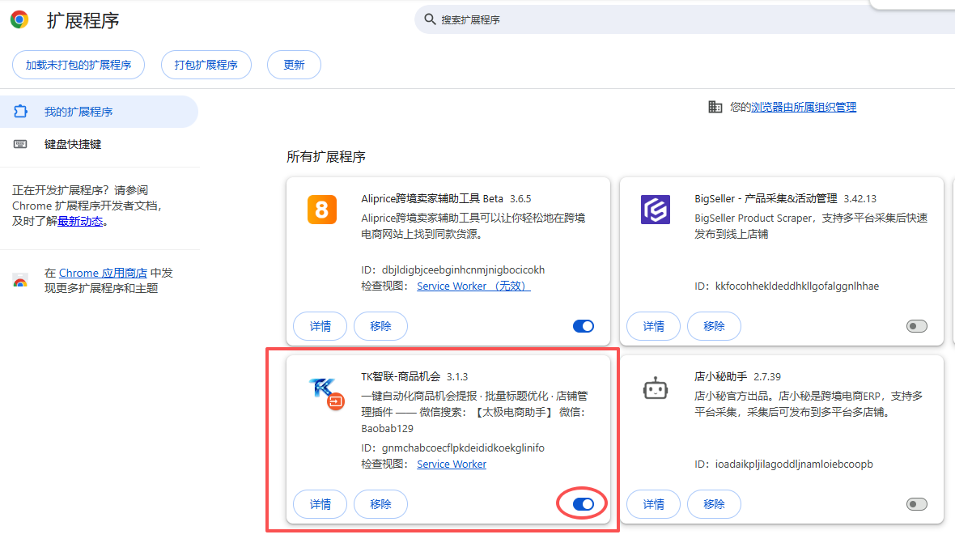Click the Chrome logo icon

(18, 19)
